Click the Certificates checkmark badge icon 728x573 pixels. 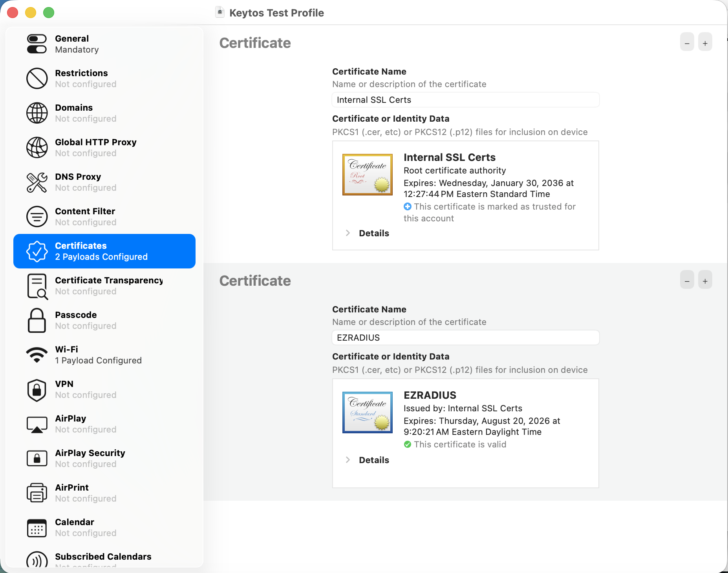pos(37,251)
